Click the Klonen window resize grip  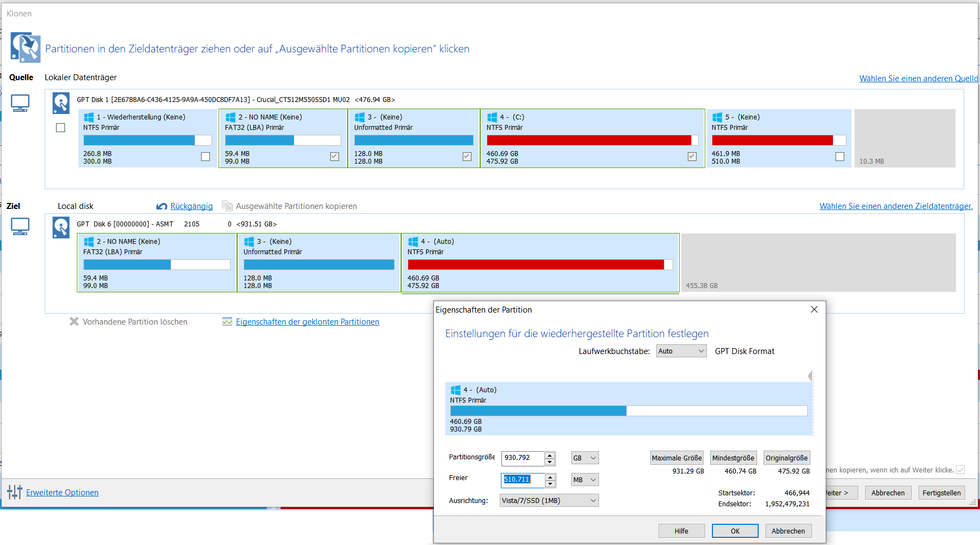[973, 502]
